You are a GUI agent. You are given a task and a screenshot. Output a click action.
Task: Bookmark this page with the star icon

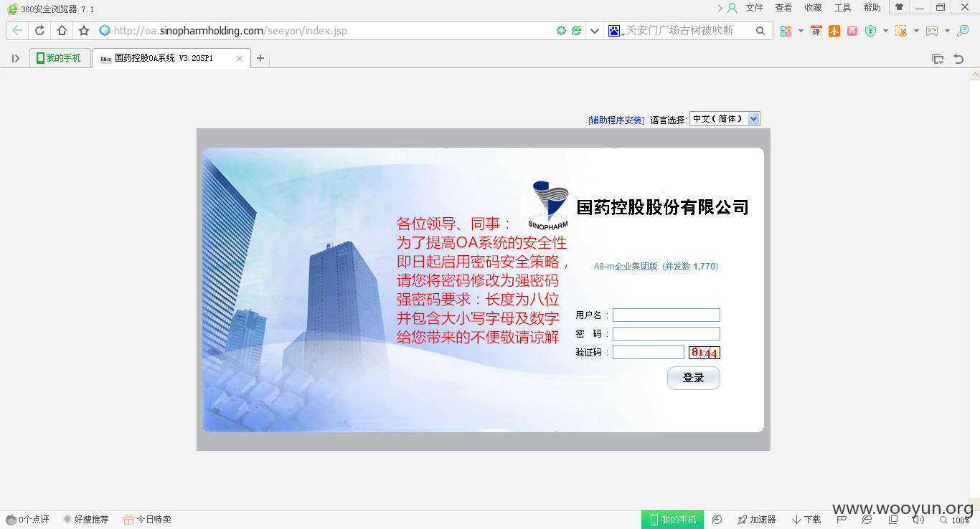coord(84,31)
